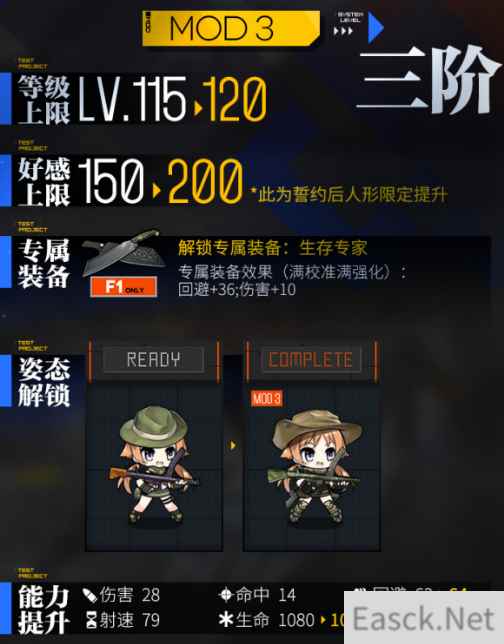Click the 三阶 stage title
The width and height of the screenshot is (504, 644).
click(x=428, y=80)
